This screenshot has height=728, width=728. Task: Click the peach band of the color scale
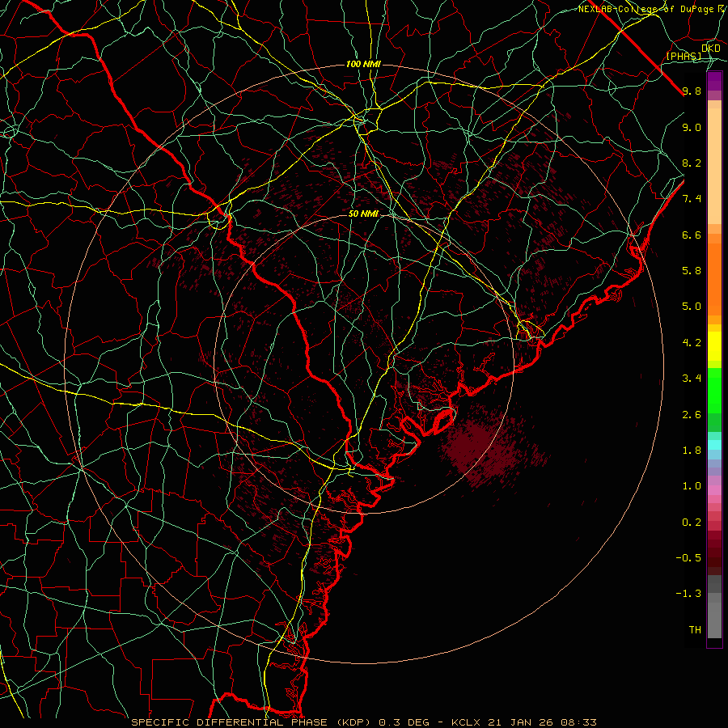714,163
